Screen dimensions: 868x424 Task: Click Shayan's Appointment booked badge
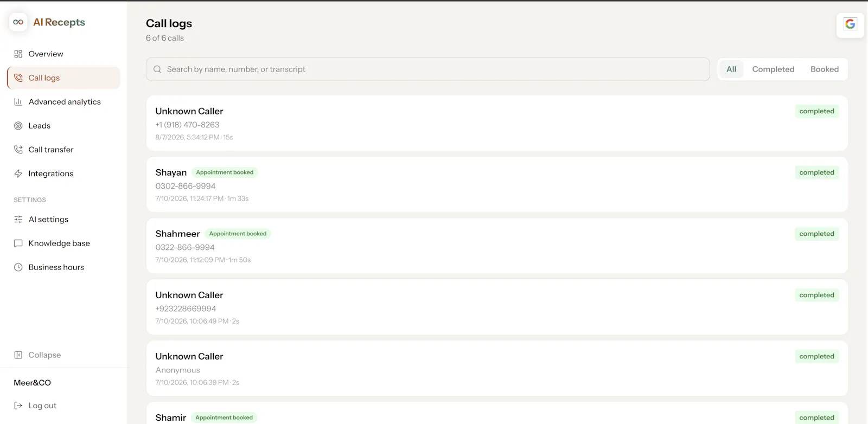point(225,172)
